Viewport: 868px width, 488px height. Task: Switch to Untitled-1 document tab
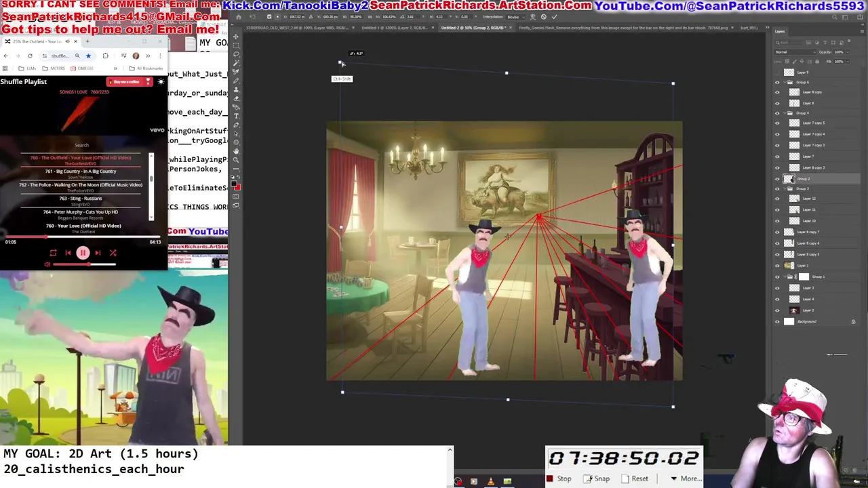pos(397,28)
